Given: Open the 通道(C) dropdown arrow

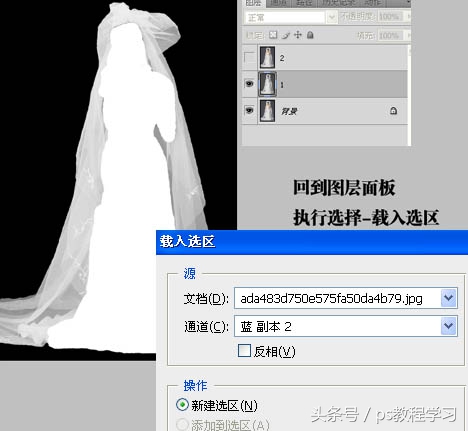Looking at the screenshot, I should pyautogui.click(x=448, y=326).
